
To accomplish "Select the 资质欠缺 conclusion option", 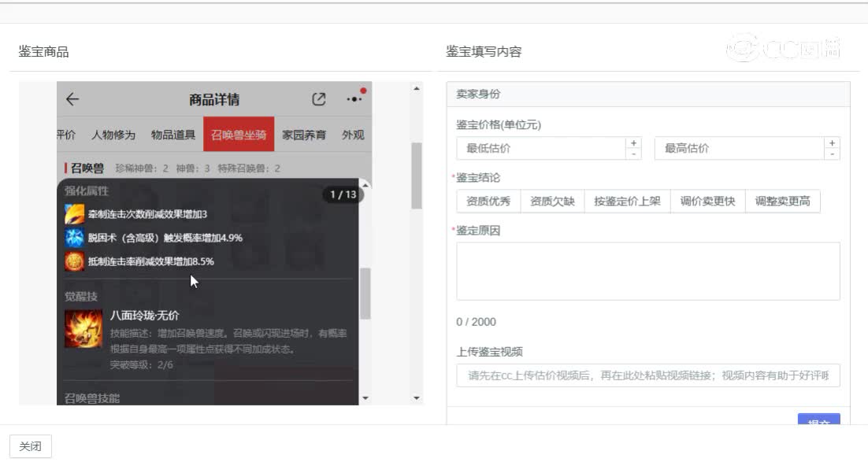I will [551, 201].
